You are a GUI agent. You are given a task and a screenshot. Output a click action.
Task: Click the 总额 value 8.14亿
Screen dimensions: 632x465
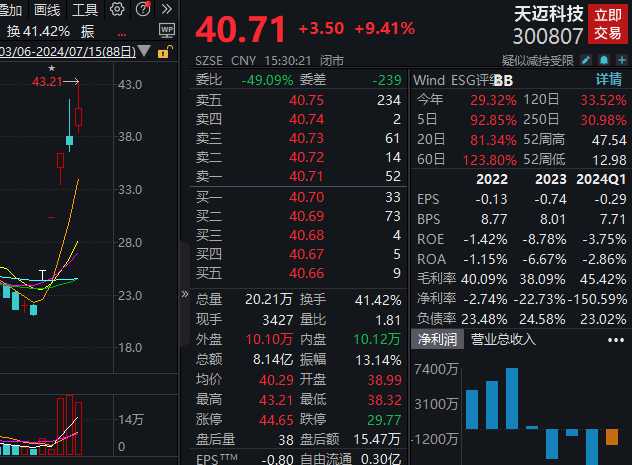coord(273,359)
